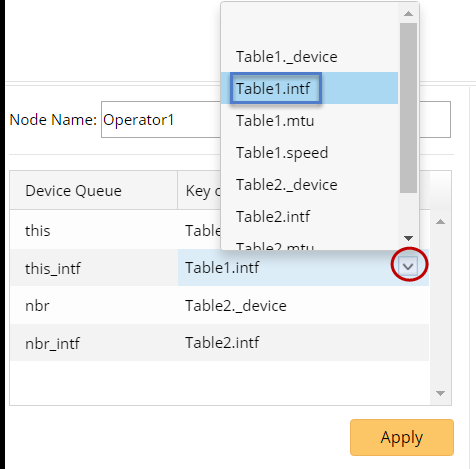Select Table1._device from the dropdown list
The width and height of the screenshot is (476, 469).
pos(309,57)
